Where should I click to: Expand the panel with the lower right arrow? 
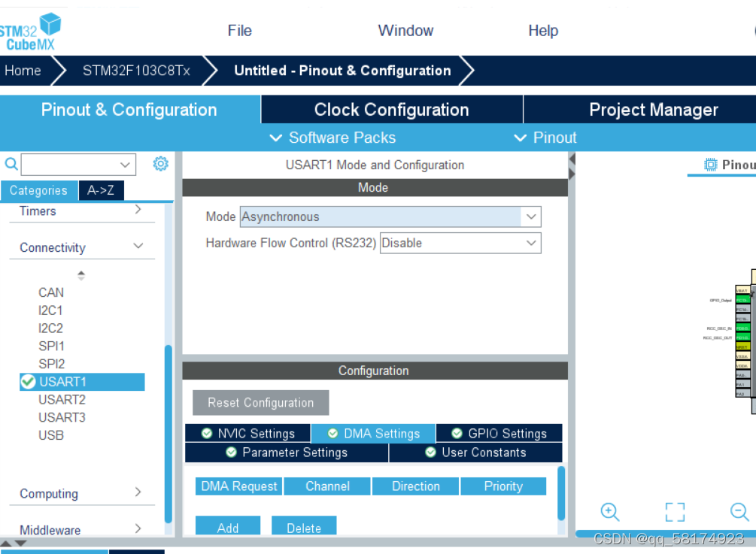pos(572,174)
